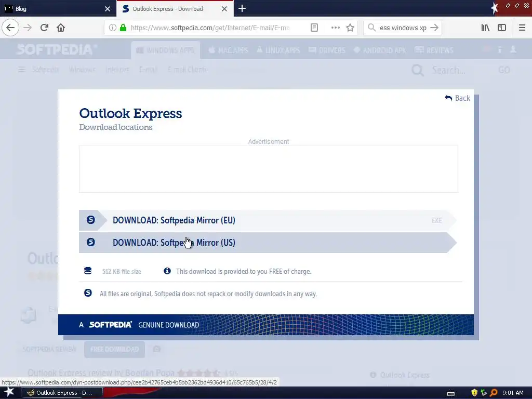
Task: Click the '512 KB file size' text
Action: point(122,271)
